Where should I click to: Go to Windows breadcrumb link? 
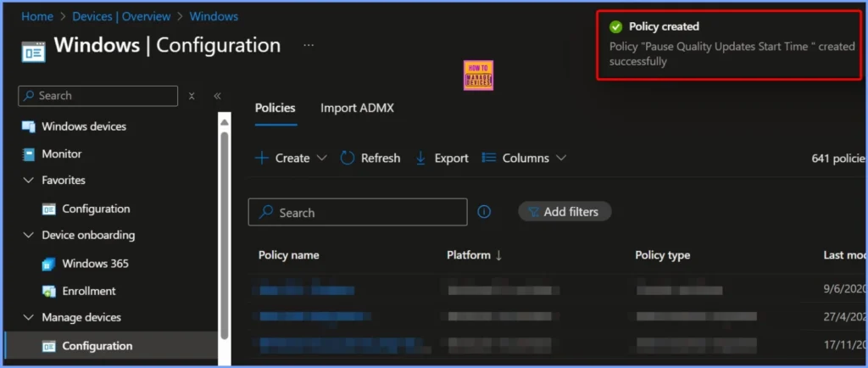[214, 17]
